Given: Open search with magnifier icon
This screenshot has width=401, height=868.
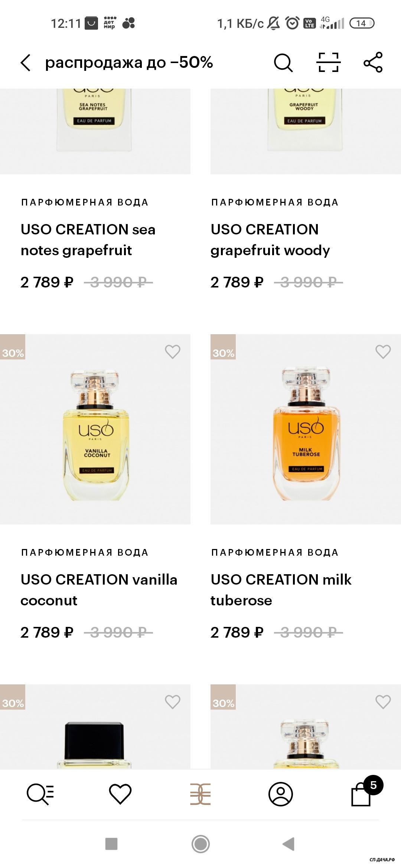Looking at the screenshot, I should pyautogui.click(x=283, y=62).
